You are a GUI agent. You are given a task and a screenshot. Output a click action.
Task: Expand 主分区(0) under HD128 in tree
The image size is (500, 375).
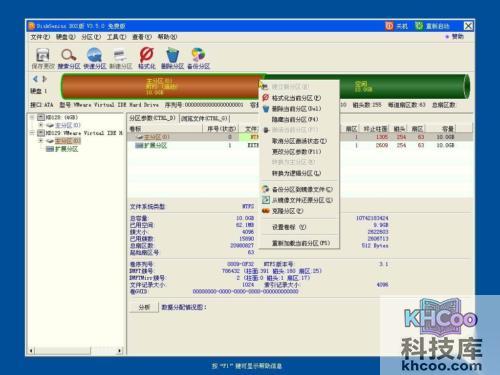click(41, 125)
